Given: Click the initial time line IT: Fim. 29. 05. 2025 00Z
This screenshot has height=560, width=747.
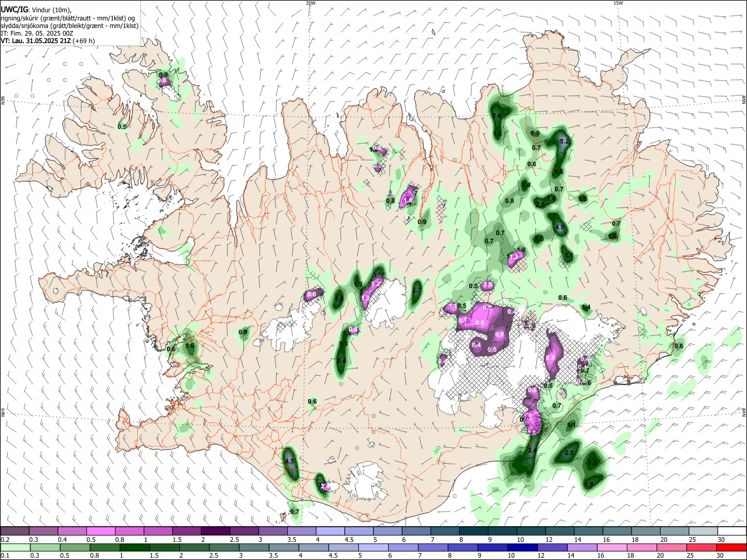Looking at the screenshot, I should pos(37,33).
